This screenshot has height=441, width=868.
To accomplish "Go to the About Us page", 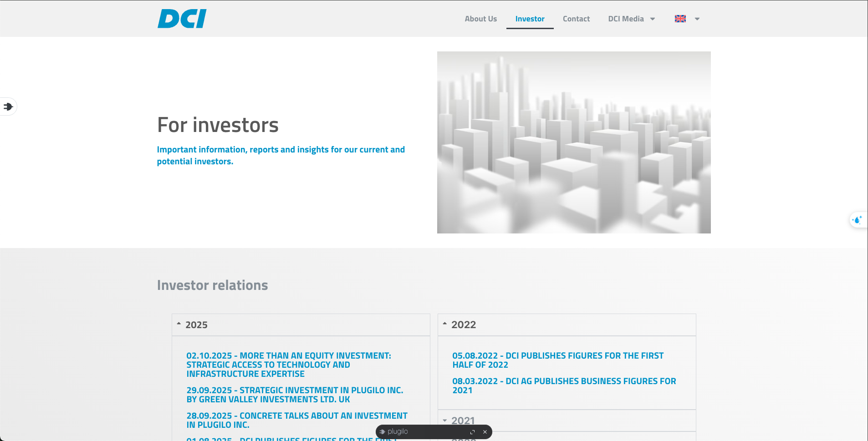I will [480, 19].
